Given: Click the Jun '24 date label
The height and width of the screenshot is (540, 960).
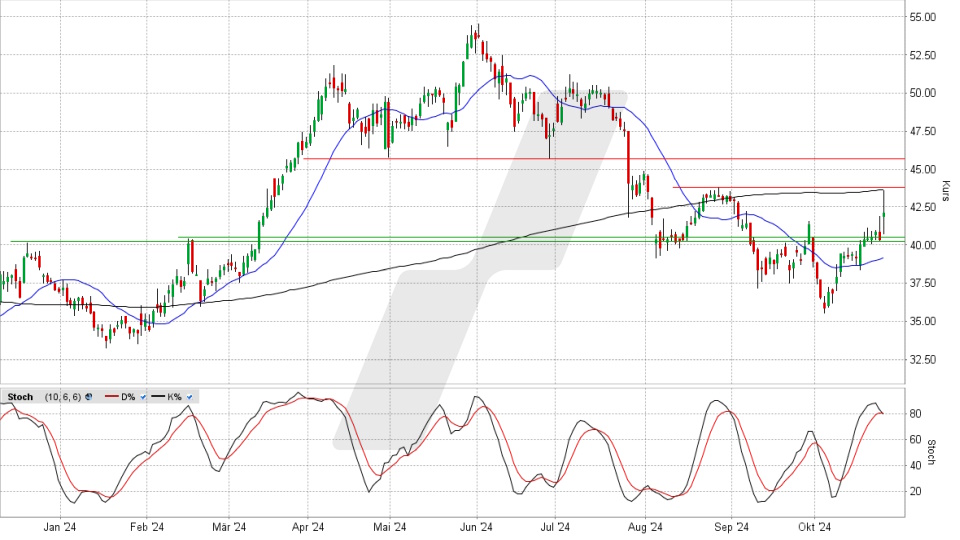Looking at the screenshot, I should (x=476, y=527).
